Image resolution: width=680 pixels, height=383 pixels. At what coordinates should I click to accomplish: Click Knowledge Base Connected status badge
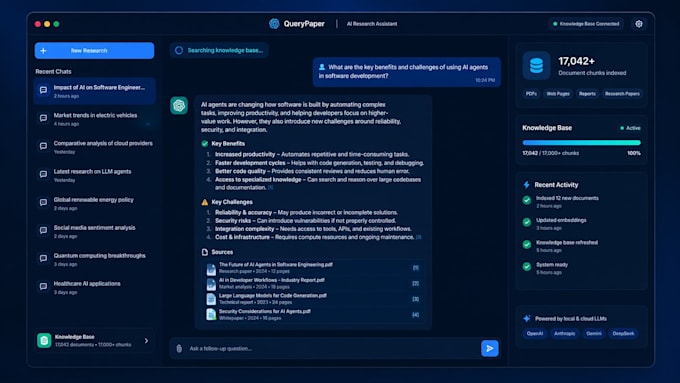[x=586, y=24]
